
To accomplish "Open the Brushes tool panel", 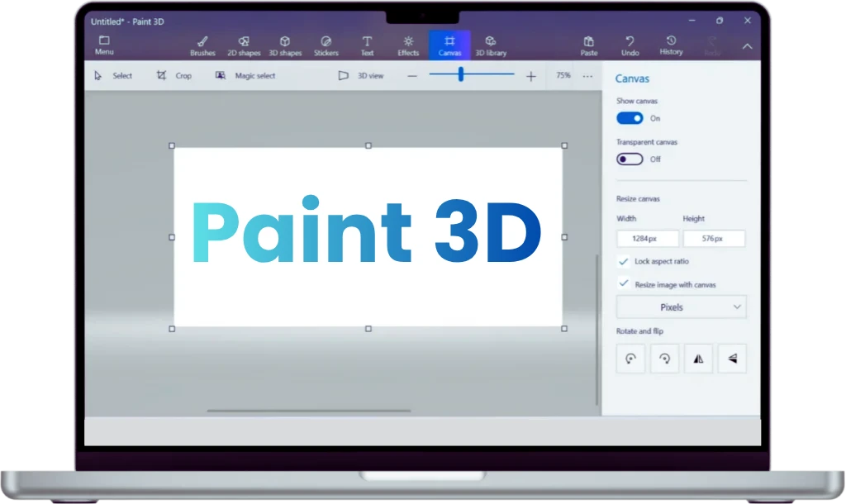I will [x=202, y=45].
